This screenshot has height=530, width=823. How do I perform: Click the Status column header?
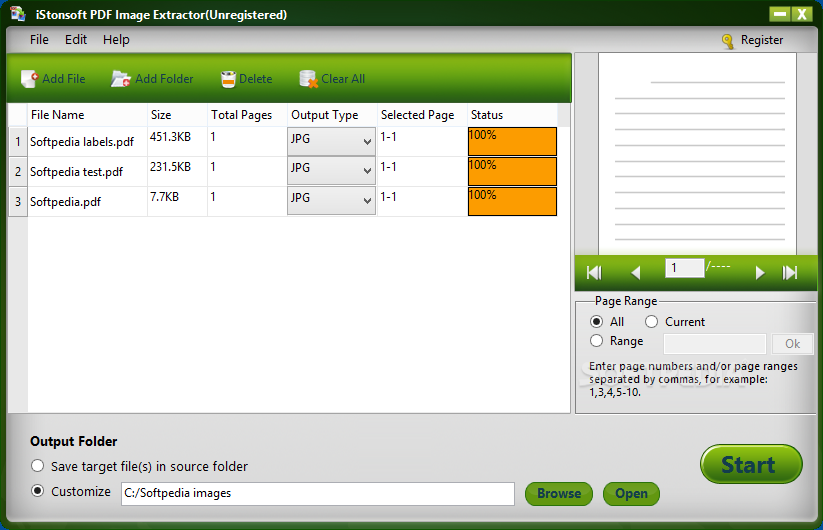tap(512, 115)
